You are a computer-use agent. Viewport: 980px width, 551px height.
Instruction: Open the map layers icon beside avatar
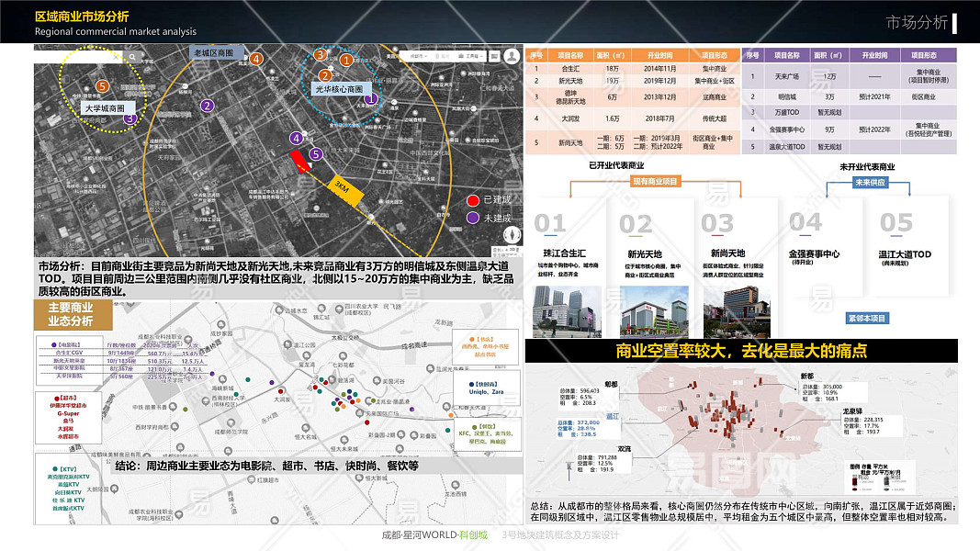(494, 56)
